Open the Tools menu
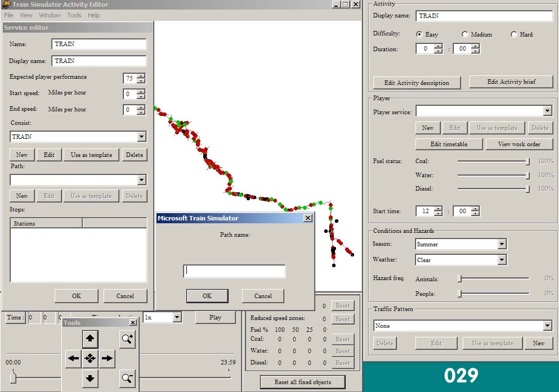This screenshot has width=559, height=392. (74, 15)
